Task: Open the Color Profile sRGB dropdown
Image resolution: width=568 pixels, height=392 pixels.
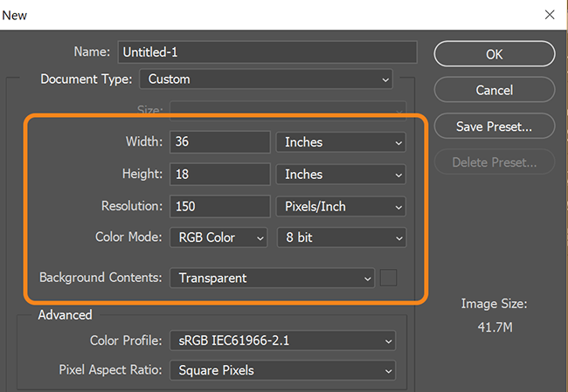Action: click(282, 340)
